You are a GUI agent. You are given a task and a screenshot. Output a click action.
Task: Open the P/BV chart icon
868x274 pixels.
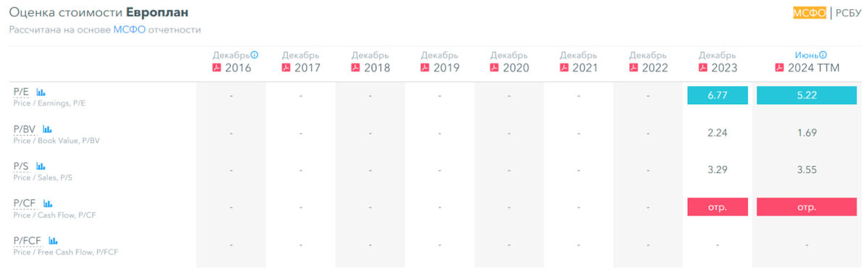pos(48,130)
